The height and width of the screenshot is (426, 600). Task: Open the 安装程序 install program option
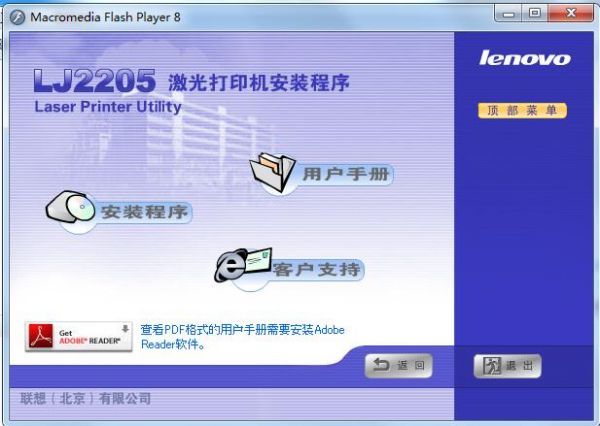tap(144, 212)
